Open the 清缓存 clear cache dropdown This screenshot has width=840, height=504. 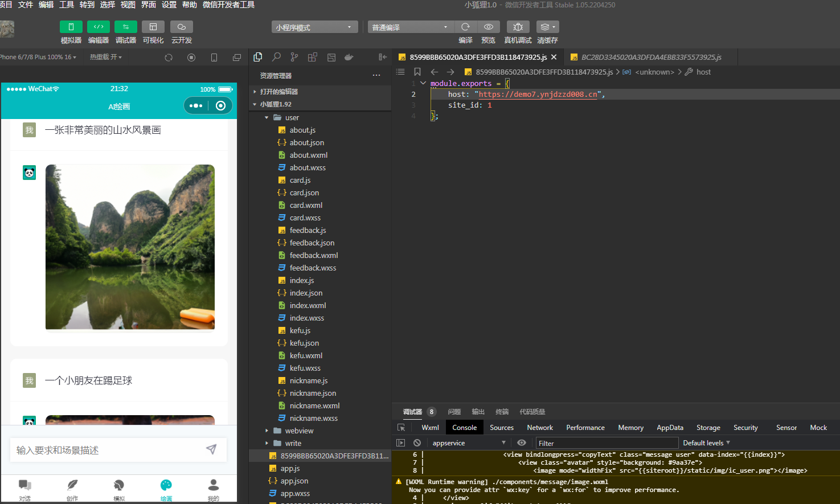point(547,27)
